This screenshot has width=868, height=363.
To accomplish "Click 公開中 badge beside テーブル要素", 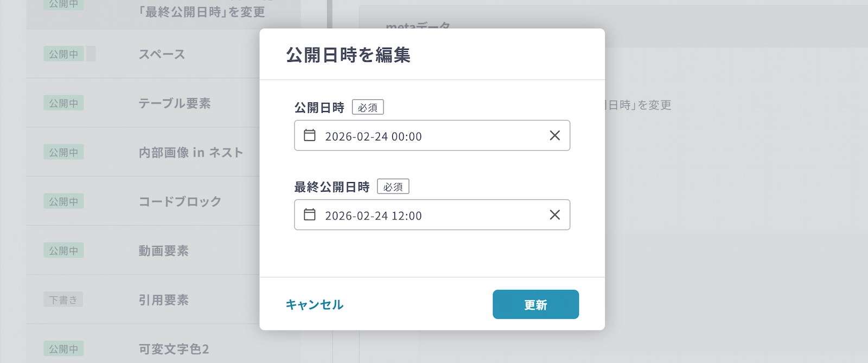I will click(x=63, y=103).
